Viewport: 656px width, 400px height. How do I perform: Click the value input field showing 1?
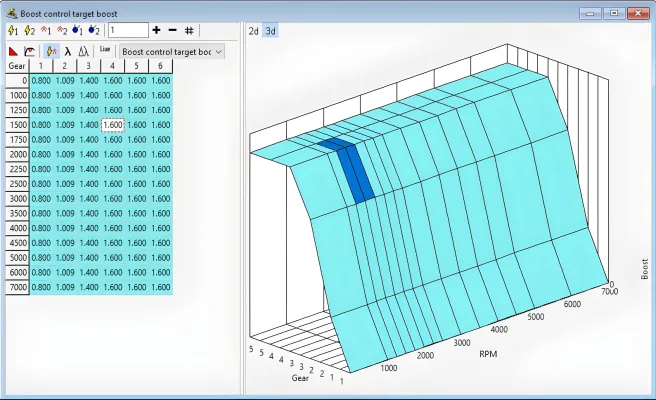(128, 31)
